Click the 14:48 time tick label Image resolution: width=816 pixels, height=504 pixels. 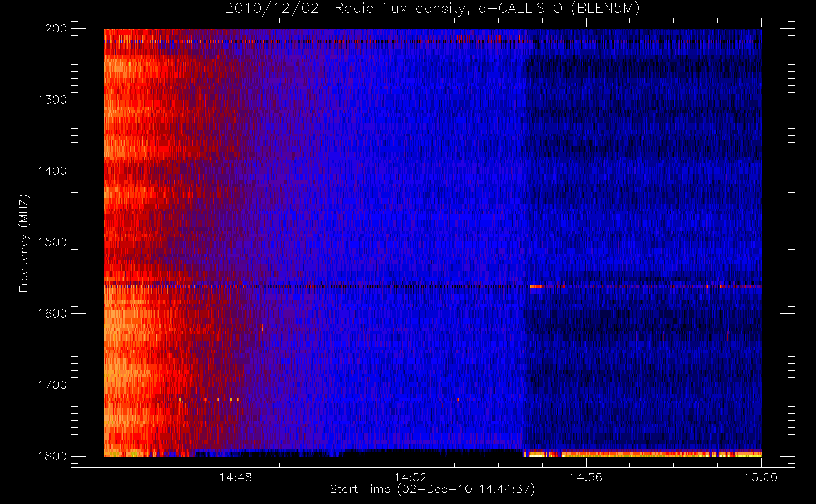[236, 477]
